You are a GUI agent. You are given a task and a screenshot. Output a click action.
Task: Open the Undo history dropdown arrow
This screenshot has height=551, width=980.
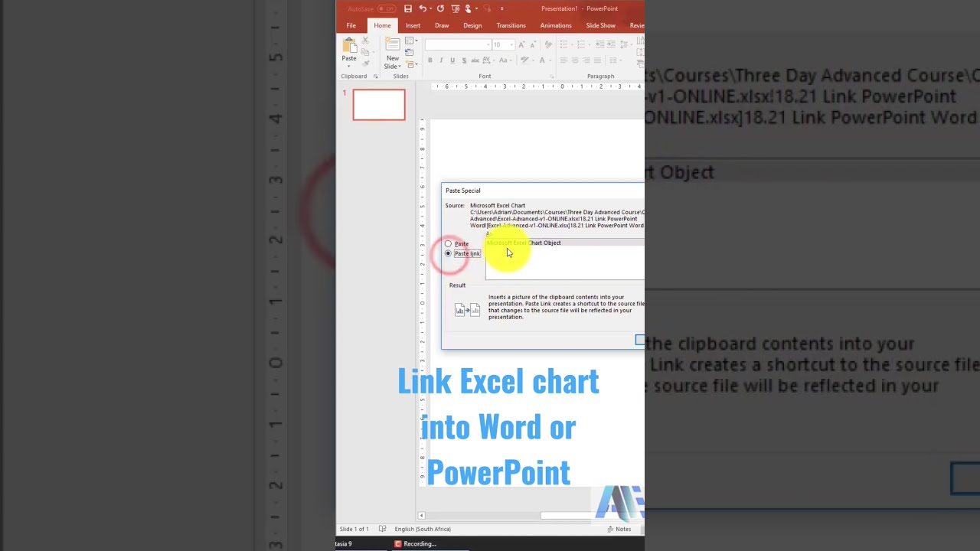[x=430, y=8]
